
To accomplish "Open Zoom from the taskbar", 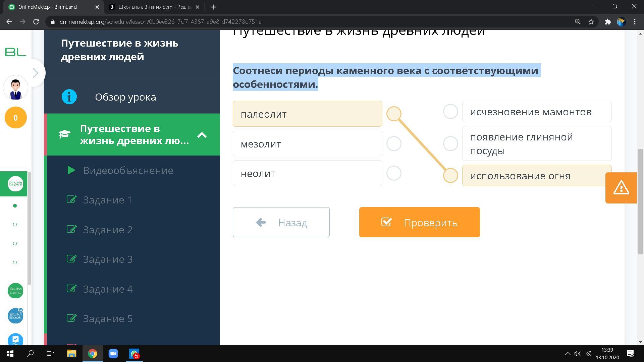I will [x=113, y=354].
